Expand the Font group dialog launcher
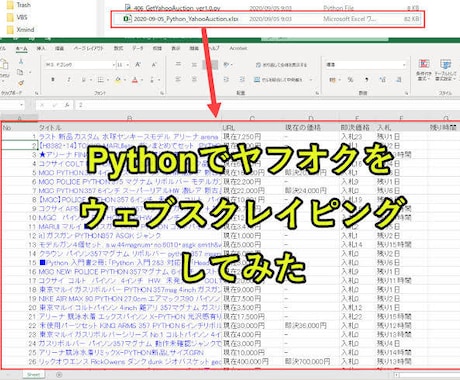The height and width of the screenshot is (380, 460). tap(162, 93)
